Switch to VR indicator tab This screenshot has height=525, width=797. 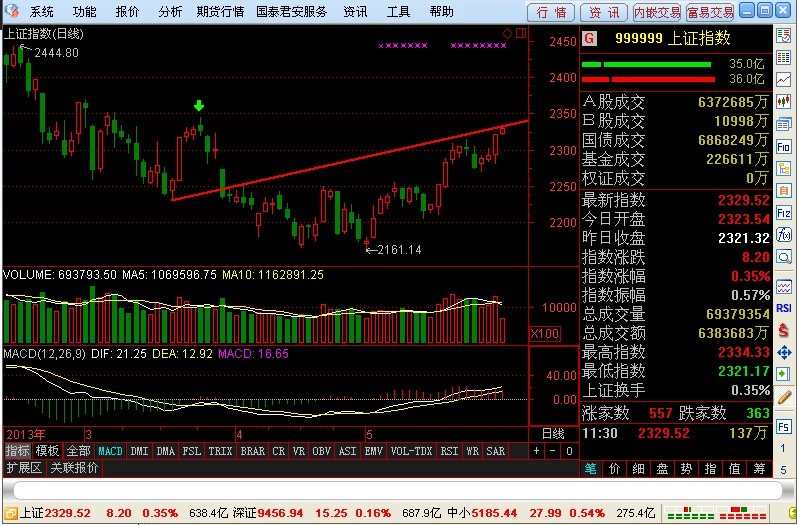point(299,451)
